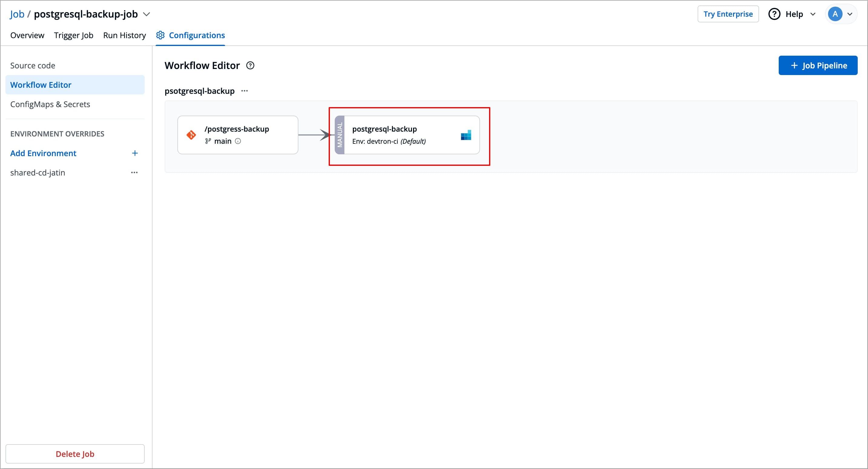868x469 pixels.
Task: Open ConfigMaps & Secrets in the sidebar
Action: click(x=50, y=104)
